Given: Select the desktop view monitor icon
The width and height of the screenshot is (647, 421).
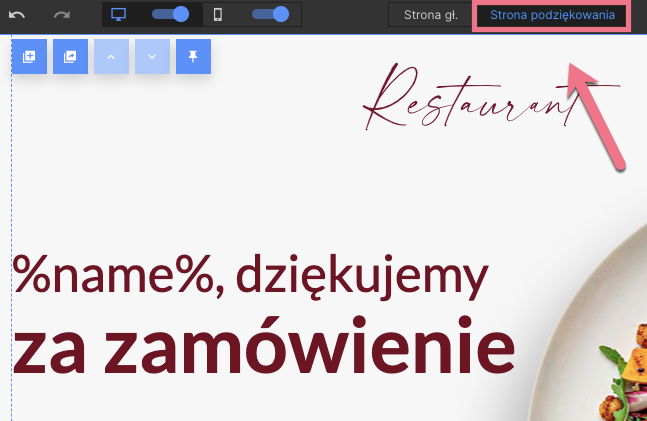Looking at the screenshot, I should pos(118,14).
